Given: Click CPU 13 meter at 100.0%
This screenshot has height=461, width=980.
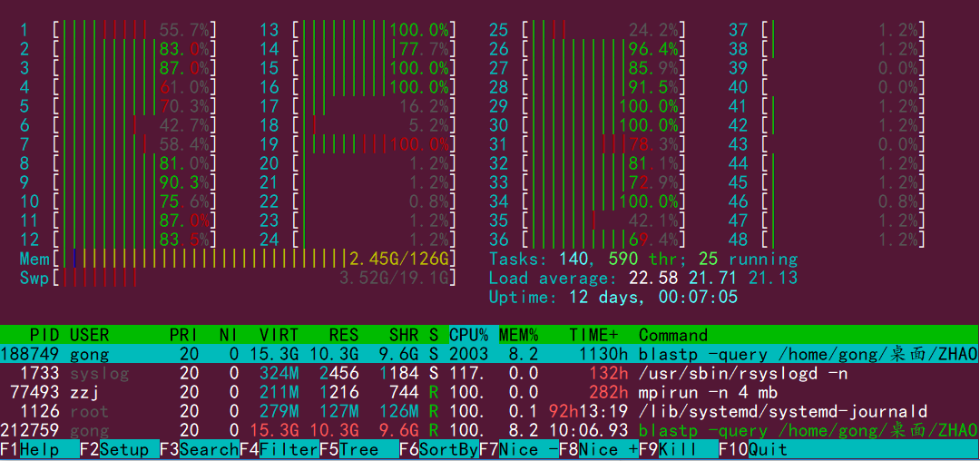Looking at the screenshot, I should point(357,29).
